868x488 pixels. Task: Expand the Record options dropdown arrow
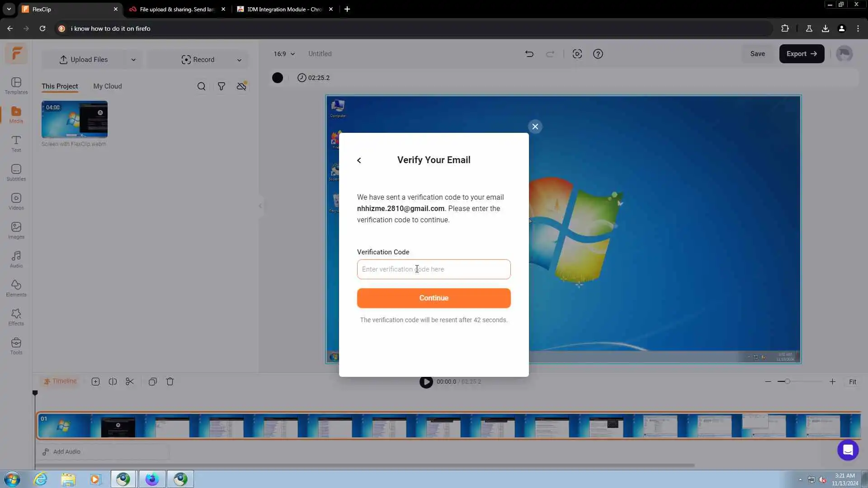(x=239, y=60)
